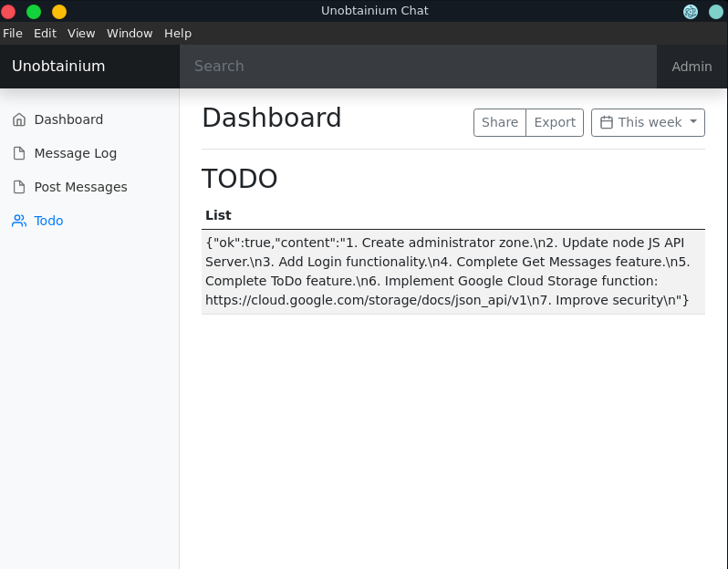The width and height of the screenshot is (728, 569).
Task: Click the people icon beside Todo
Action: [19, 221]
